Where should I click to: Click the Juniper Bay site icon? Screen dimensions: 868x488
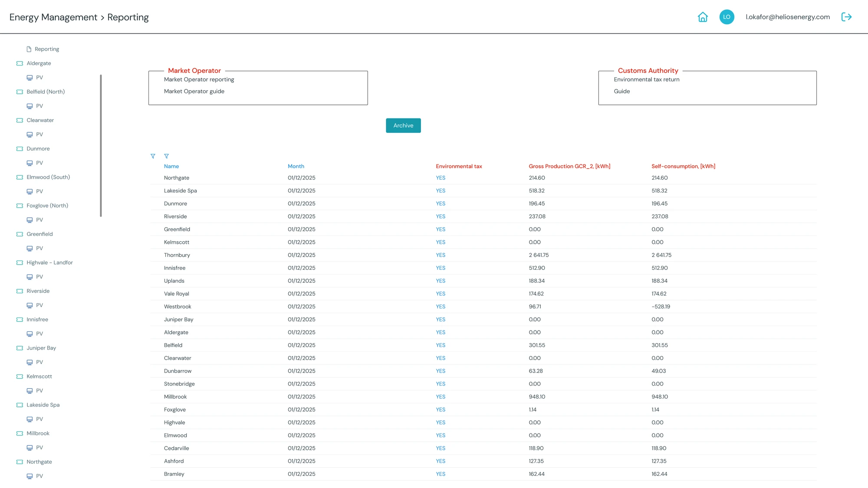(x=20, y=348)
